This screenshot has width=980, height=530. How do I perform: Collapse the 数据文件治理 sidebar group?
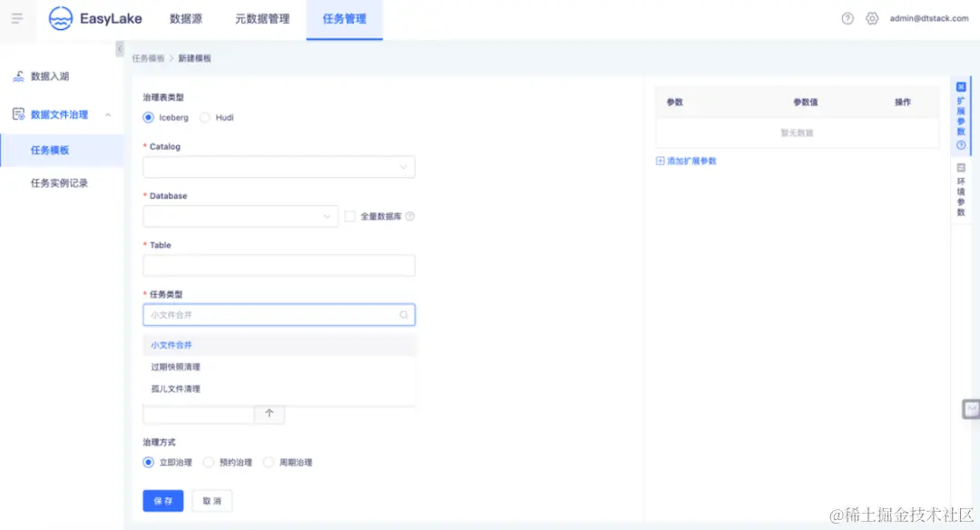107,115
